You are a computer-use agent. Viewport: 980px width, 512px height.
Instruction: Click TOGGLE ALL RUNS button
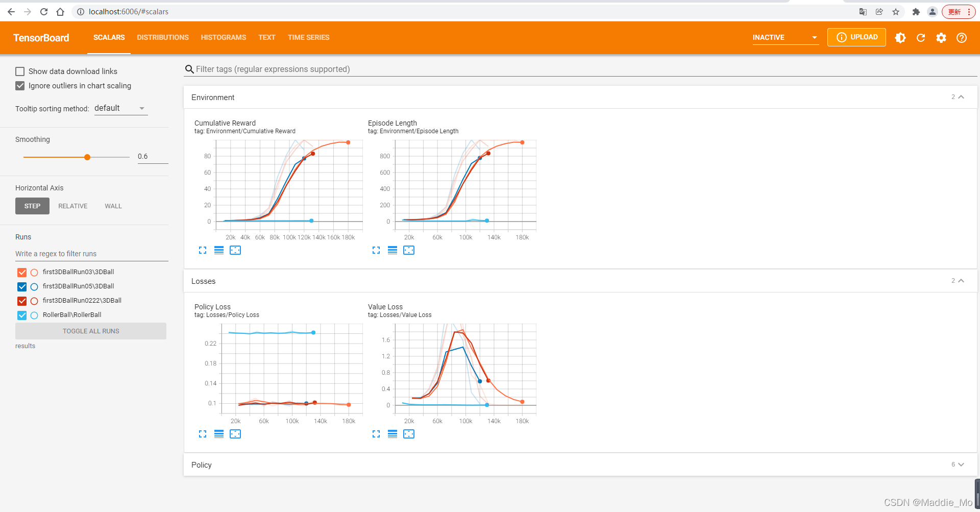tap(91, 331)
